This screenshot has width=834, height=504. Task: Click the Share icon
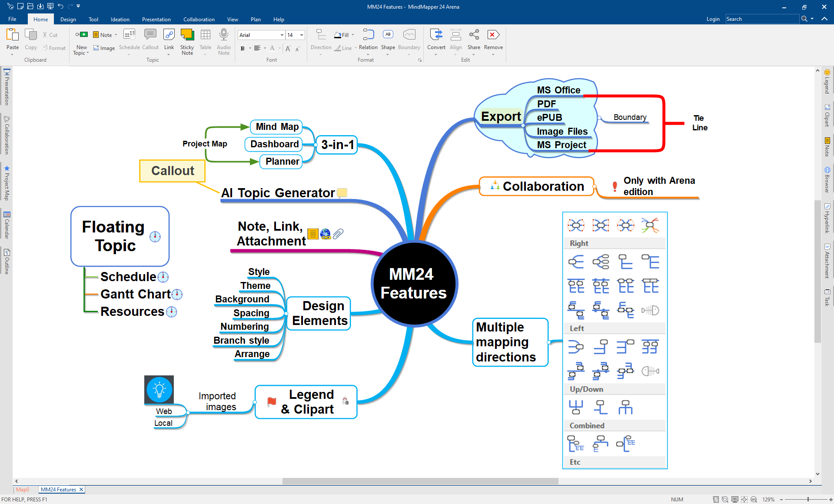(x=474, y=35)
